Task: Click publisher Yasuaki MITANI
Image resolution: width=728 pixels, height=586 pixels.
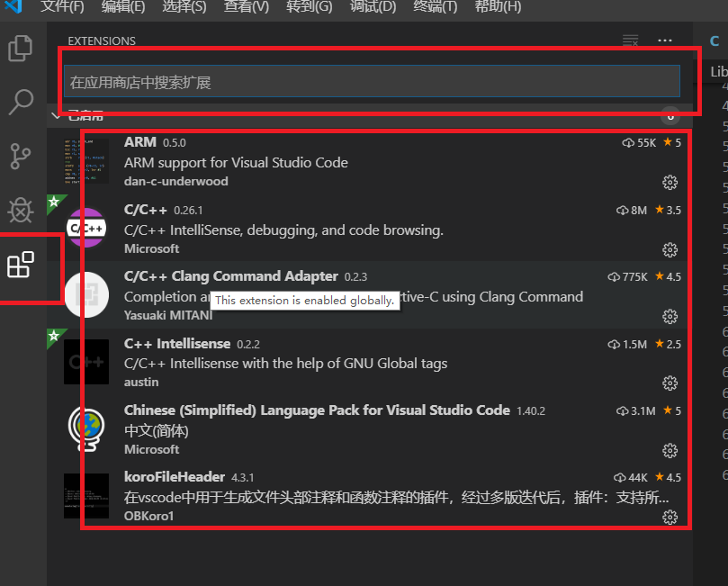Action: click(x=168, y=315)
